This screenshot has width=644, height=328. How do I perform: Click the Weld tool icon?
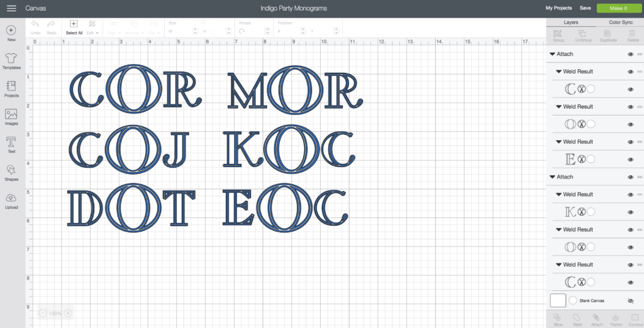577,317
